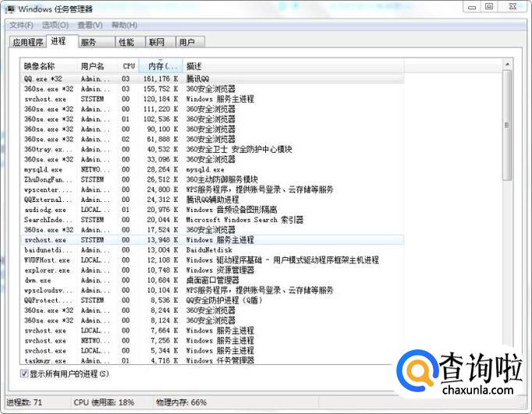Toggle 显示所有用户的进程 checkbox
The height and width of the screenshot is (414, 532).
coord(24,374)
